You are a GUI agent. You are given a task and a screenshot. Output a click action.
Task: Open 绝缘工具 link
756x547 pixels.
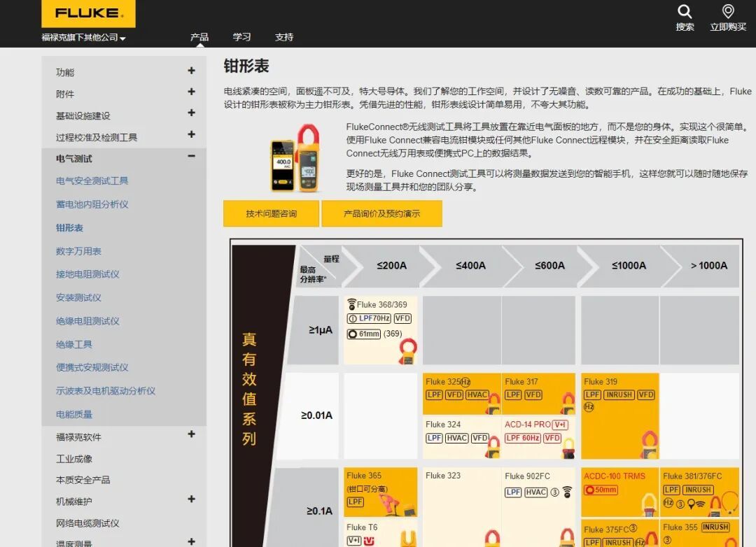[x=73, y=344]
